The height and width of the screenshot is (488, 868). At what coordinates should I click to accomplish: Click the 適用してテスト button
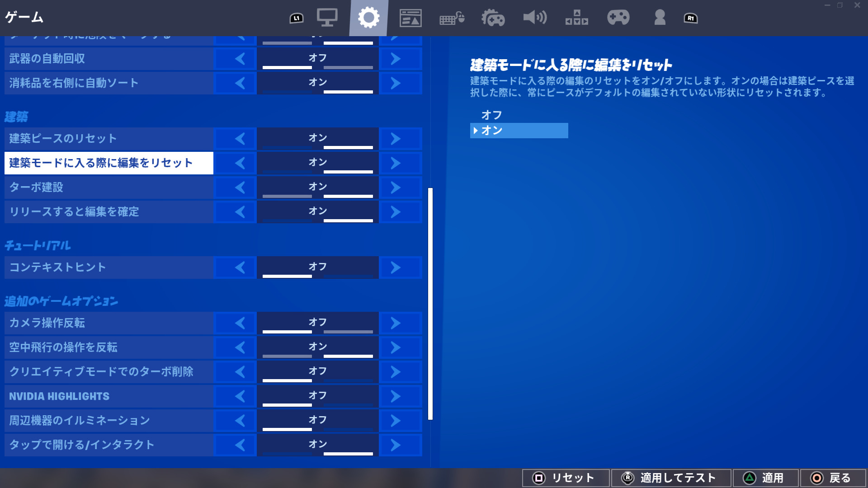671,478
